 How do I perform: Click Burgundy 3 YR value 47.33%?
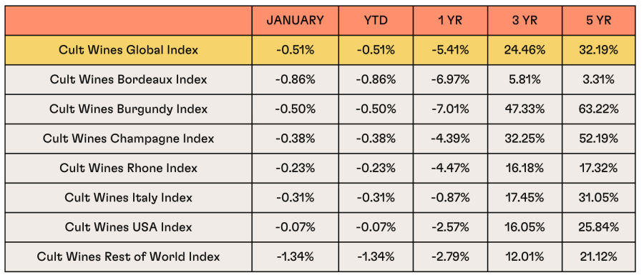click(525, 109)
